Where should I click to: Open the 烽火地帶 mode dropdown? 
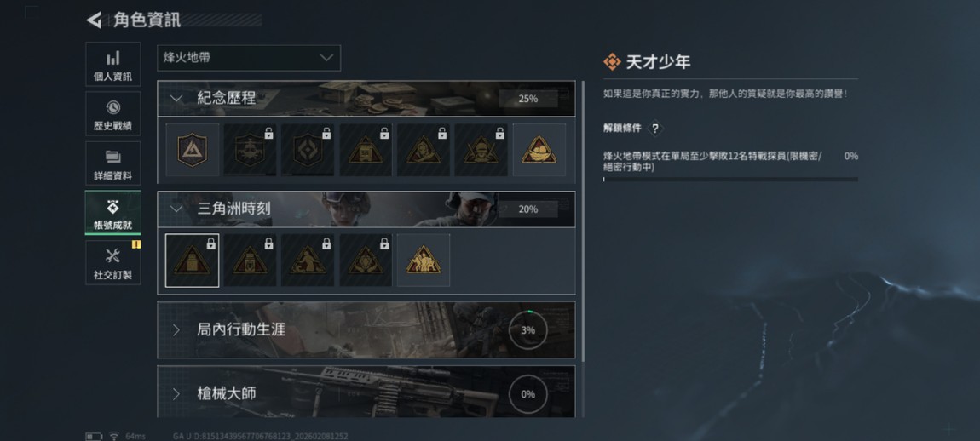pyautogui.click(x=249, y=58)
